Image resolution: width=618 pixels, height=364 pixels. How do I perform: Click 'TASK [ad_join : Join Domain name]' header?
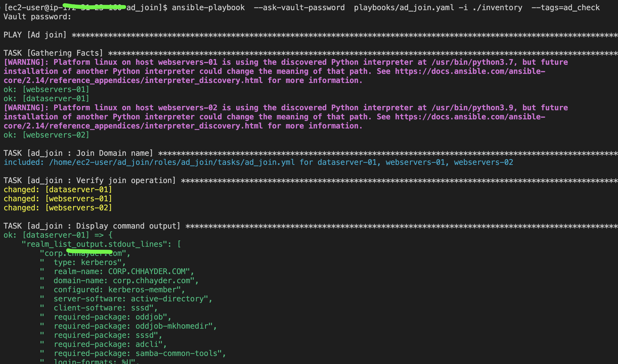tap(78, 153)
